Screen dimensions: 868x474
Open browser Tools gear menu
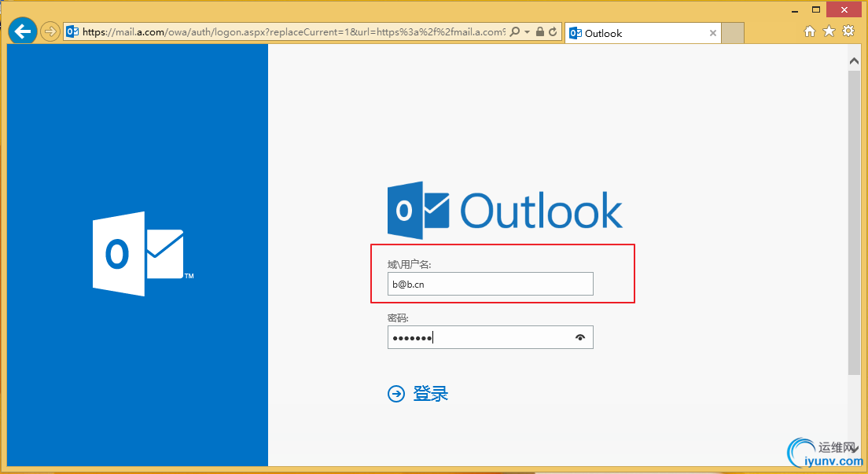tap(848, 31)
